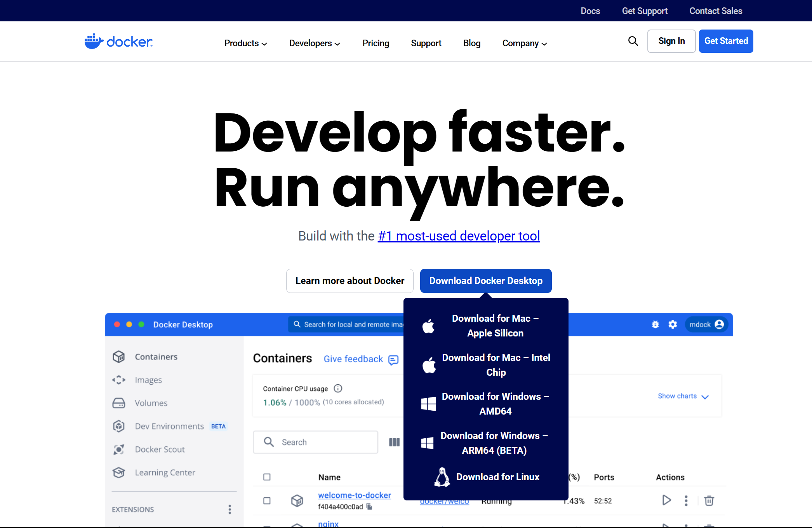Open the Support nav item
The width and height of the screenshot is (812, 528).
426,43
